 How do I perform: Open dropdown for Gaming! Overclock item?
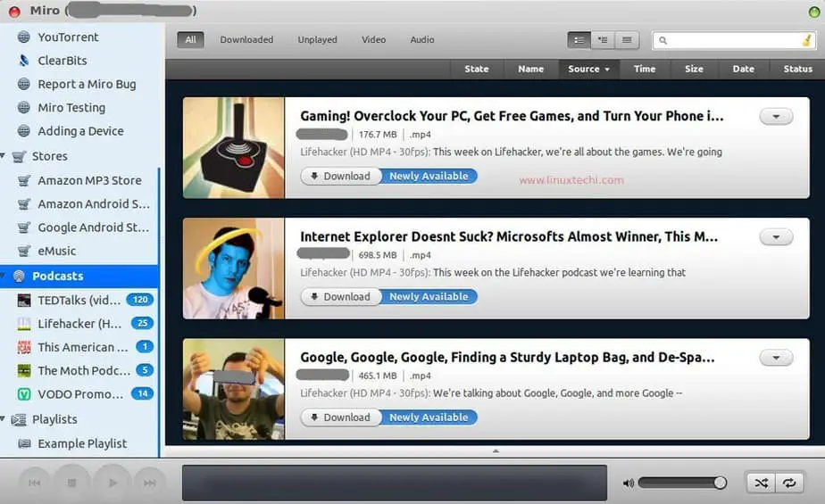point(776,117)
